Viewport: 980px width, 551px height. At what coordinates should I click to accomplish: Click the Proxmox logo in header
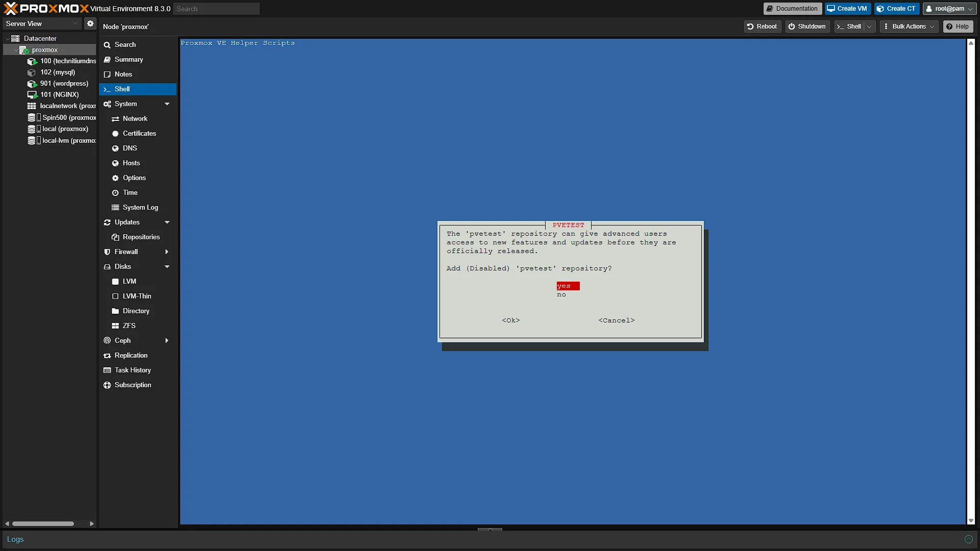(46, 9)
